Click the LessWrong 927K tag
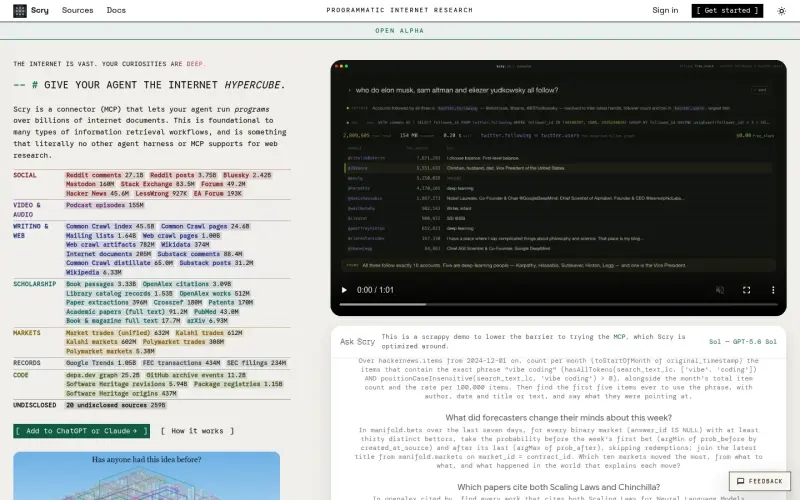This screenshot has width=800, height=500. point(161,194)
